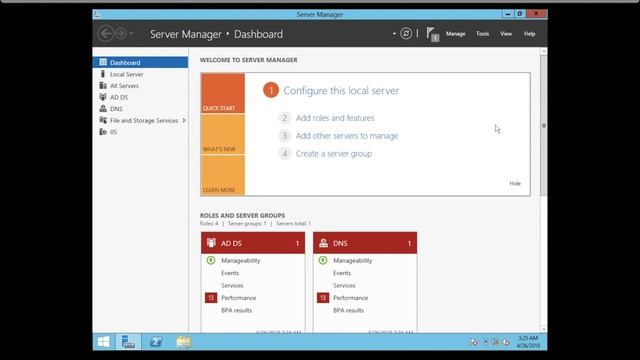This screenshot has height=360, width=640.
Task: Select the WHAT'S NEW tile
Action: click(x=223, y=134)
